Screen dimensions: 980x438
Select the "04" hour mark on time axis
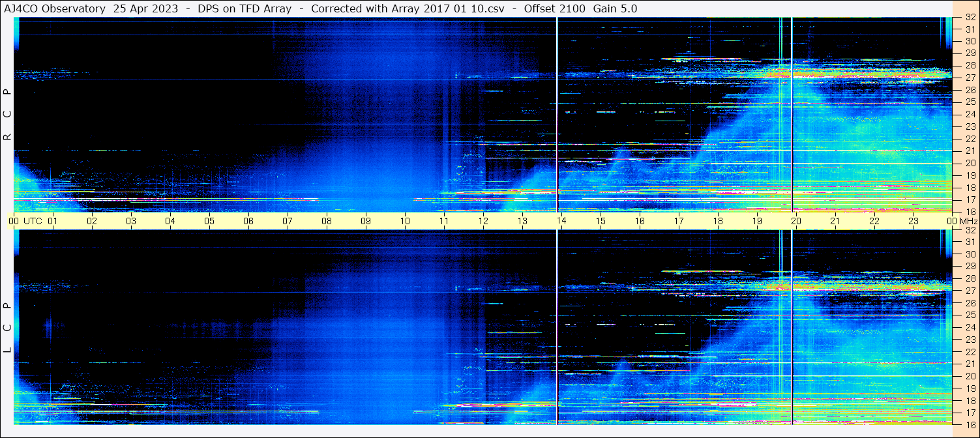pos(170,221)
